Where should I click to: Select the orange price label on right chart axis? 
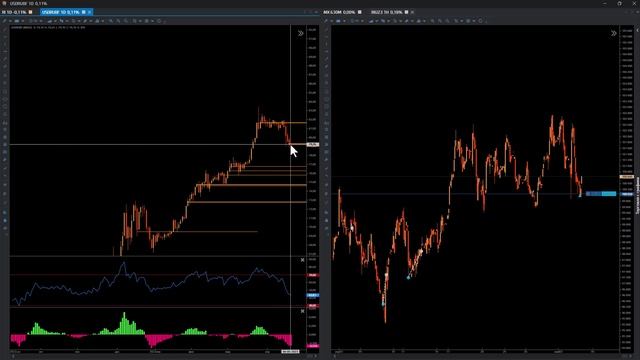(x=627, y=177)
